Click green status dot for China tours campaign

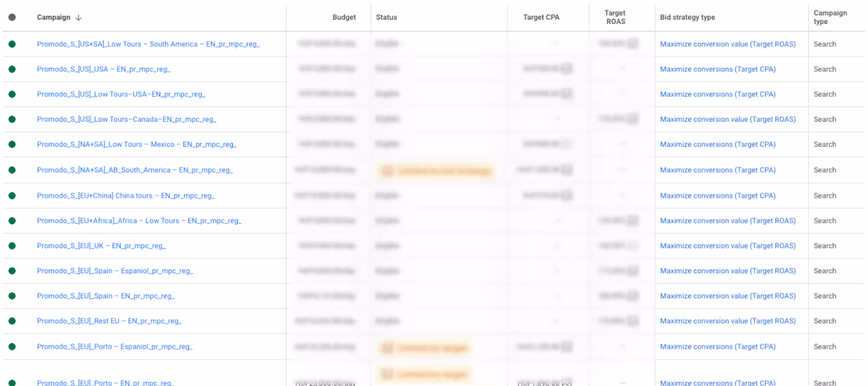tap(12, 195)
